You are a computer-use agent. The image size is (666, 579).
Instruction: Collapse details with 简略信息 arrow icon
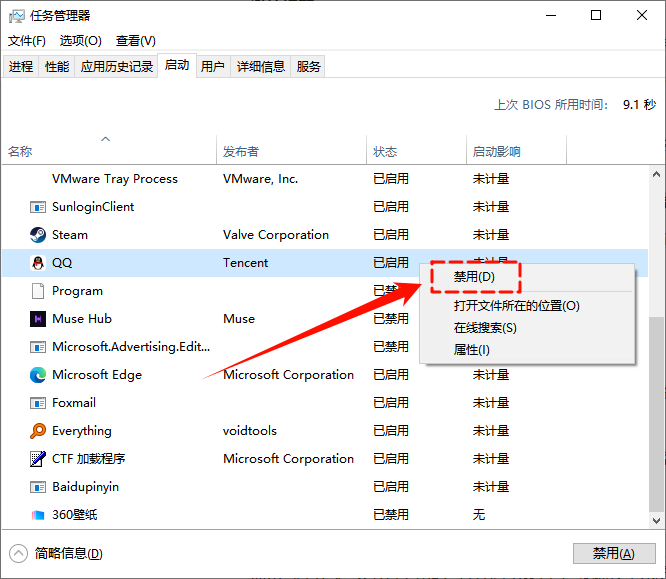click(x=18, y=554)
